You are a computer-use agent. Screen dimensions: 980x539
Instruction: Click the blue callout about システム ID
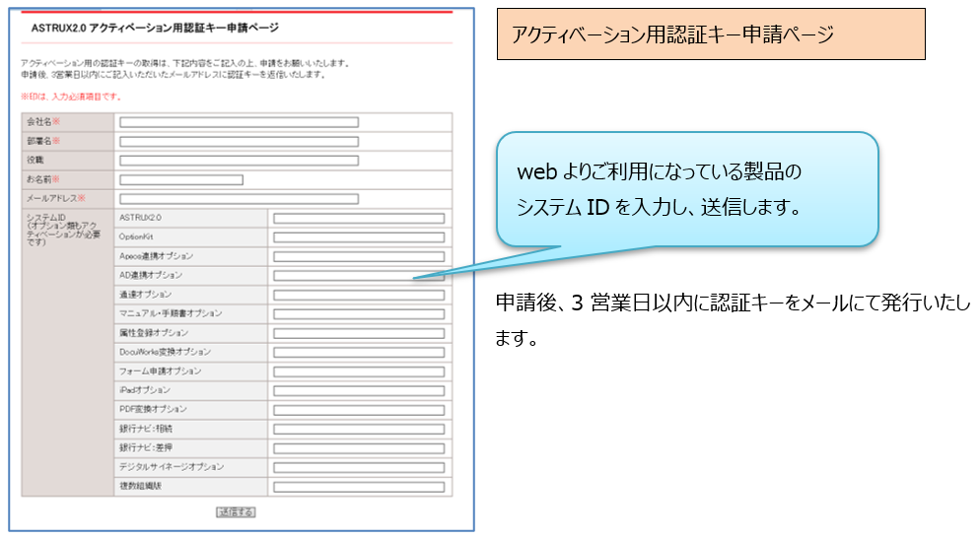687,189
